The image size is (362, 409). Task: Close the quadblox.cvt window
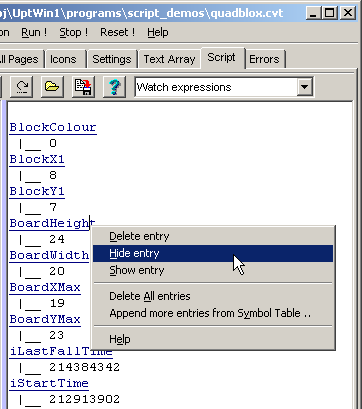click(348, 13)
